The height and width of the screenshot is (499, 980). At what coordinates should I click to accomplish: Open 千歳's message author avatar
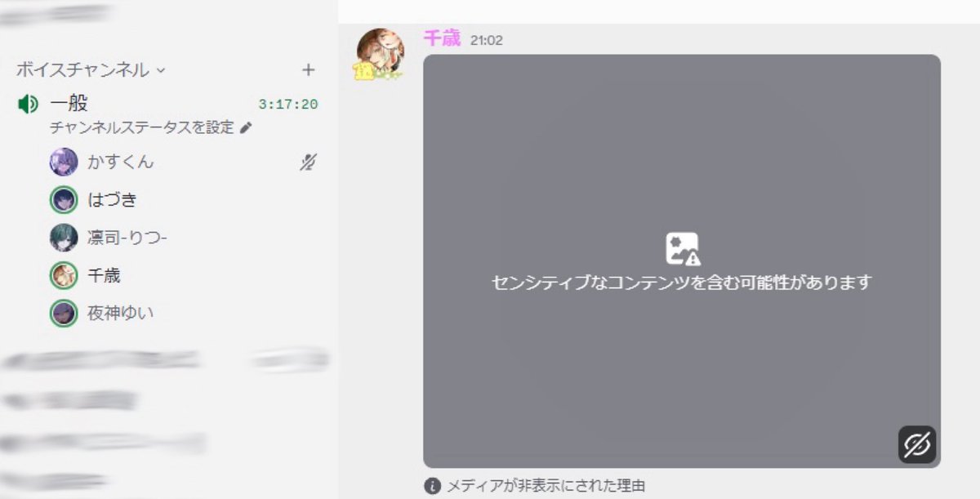point(380,54)
